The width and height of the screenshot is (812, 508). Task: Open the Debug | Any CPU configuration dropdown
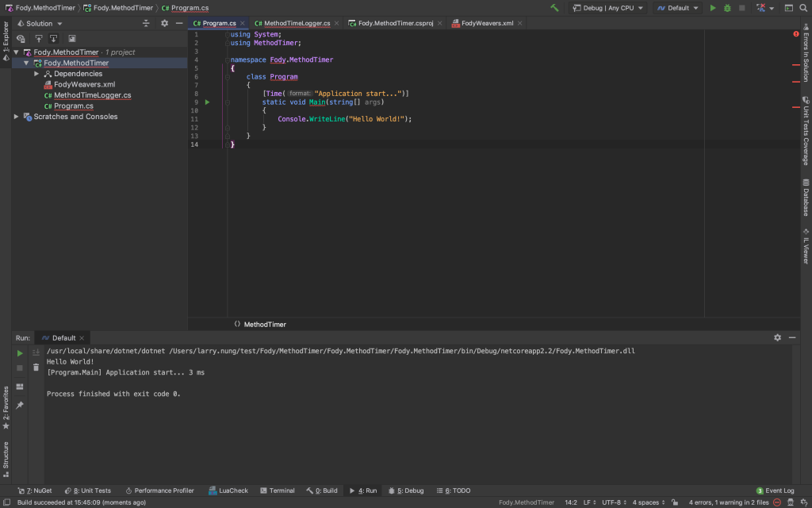pyautogui.click(x=608, y=8)
